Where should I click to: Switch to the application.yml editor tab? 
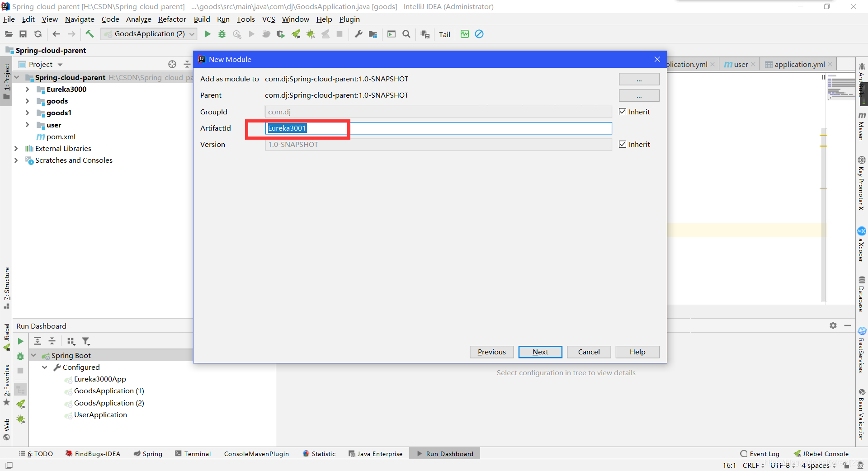(x=799, y=64)
